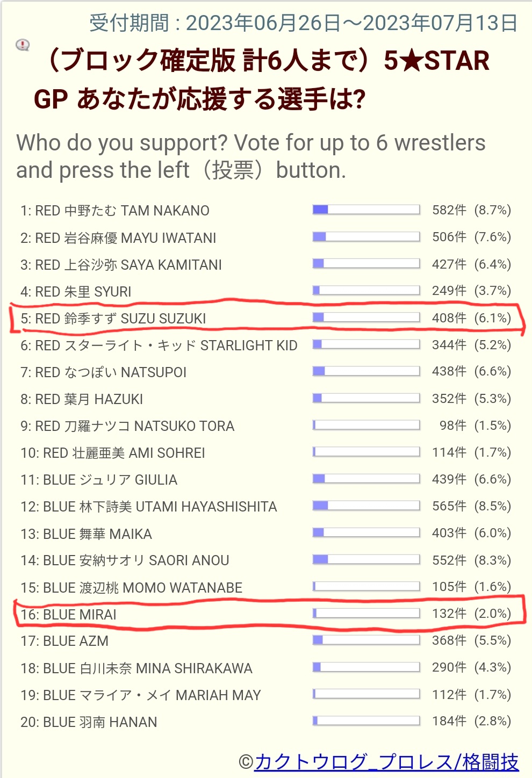Click the SAORI ANOU result bar

point(366,560)
